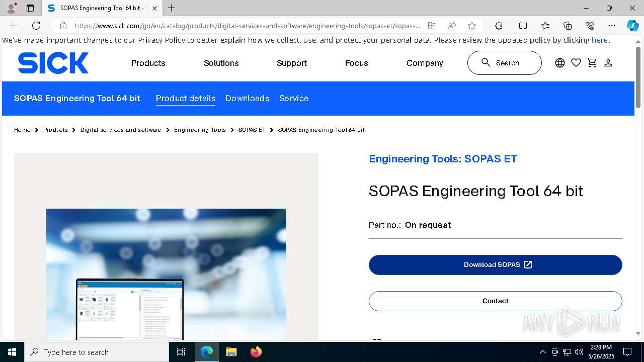Open the Collections icon
Viewport: 644px width, 362px height.
tap(568, 26)
